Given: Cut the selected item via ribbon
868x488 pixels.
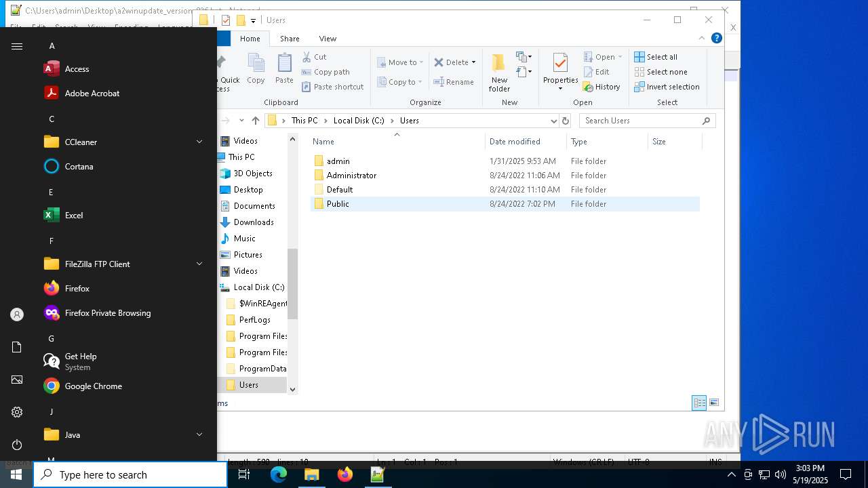Looking at the screenshot, I should [314, 57].
